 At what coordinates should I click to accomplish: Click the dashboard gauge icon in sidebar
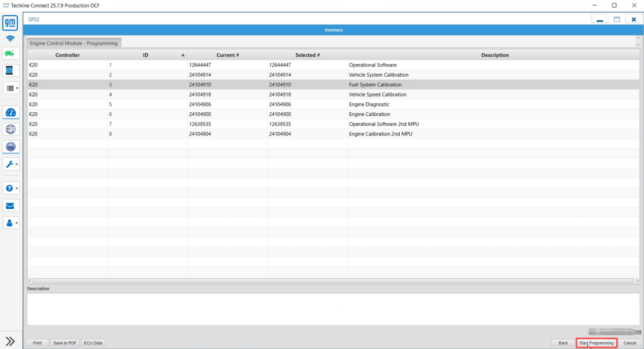11,112
